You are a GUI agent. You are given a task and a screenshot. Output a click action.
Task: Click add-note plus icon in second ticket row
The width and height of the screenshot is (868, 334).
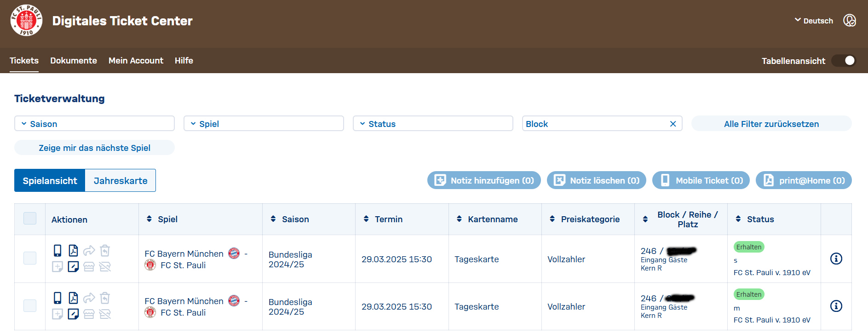(57, 314)
